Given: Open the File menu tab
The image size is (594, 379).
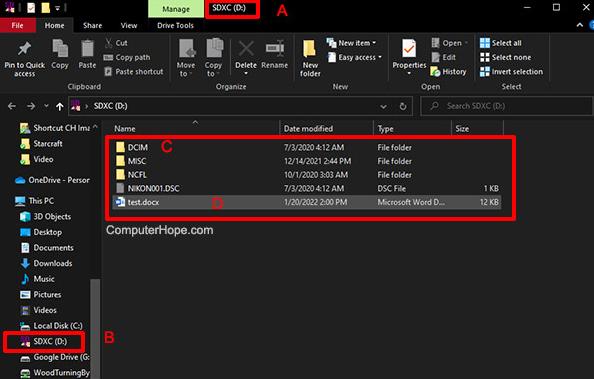Looking at the screenshot, I should pos(17,25).
